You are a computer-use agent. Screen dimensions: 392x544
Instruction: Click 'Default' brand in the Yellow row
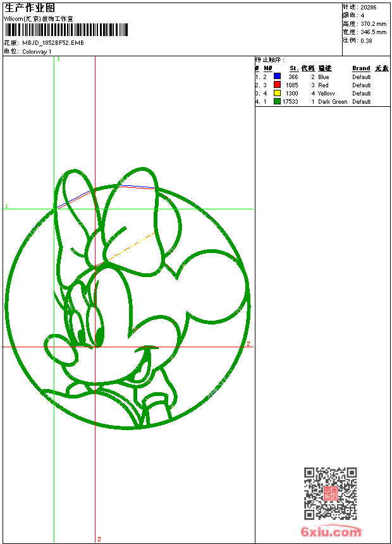362,94
